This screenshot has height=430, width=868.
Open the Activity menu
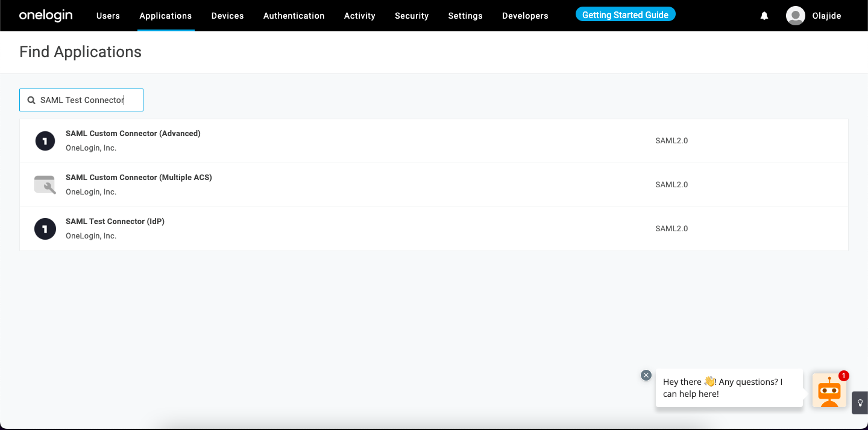(x=360, y=16)
